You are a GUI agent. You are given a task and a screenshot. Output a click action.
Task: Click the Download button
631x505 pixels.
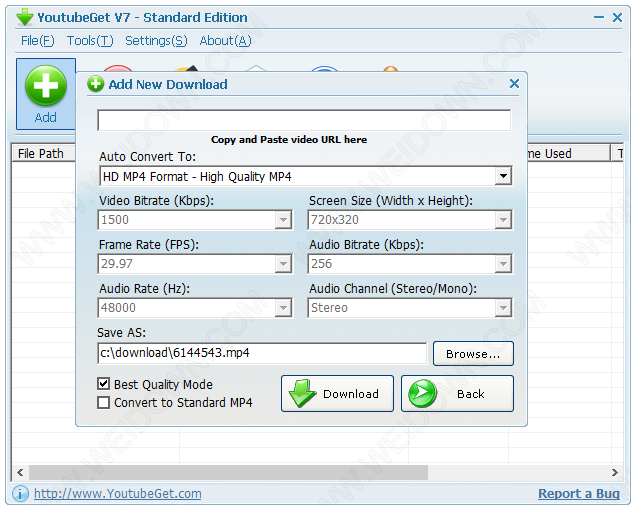[337, 394]
